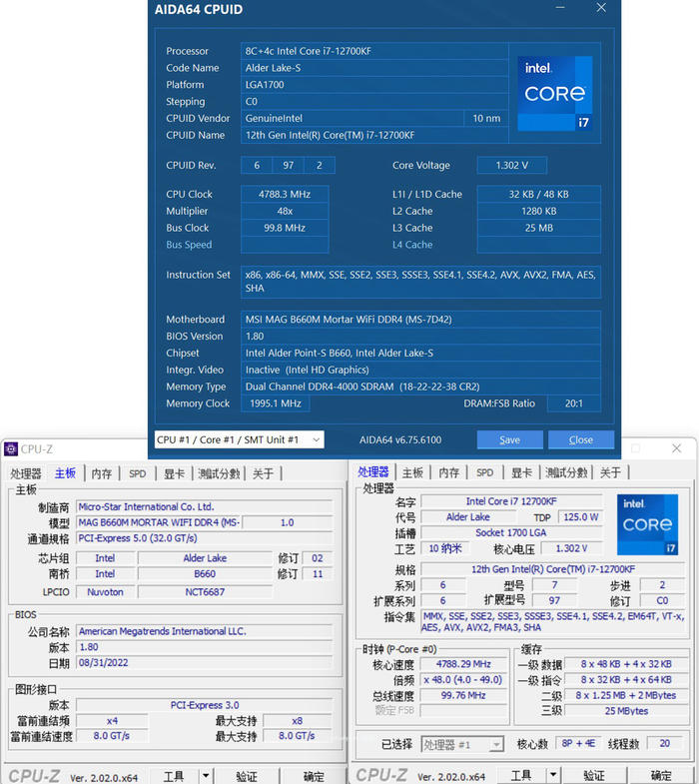Close the AIDA64 CPUID window
The width and height of the screenshot is (699, 784).
601,8
